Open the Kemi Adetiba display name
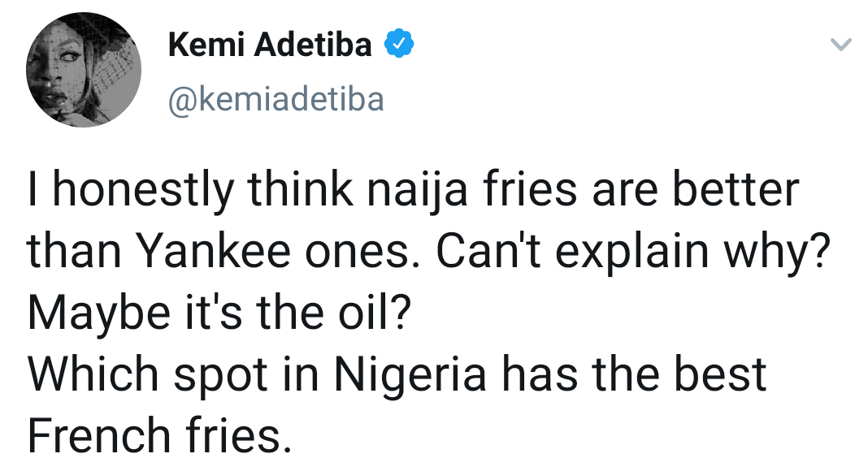This screenshot has height=471, width=868. [x=270, y=46]
